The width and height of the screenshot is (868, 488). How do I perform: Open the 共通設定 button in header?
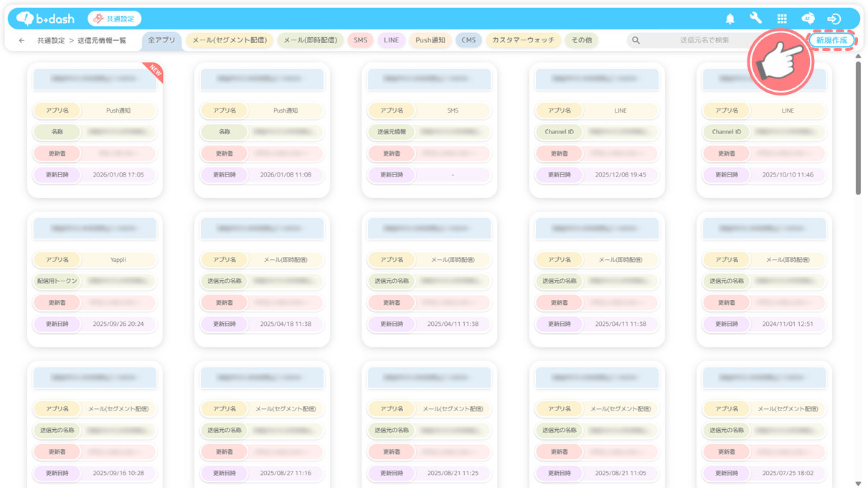(115, 19)
